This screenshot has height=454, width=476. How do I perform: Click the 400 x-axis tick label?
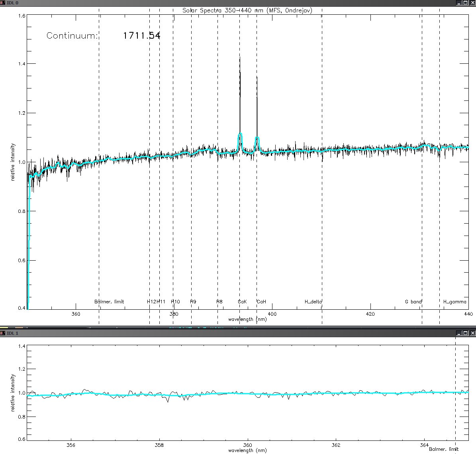point(272,314)
